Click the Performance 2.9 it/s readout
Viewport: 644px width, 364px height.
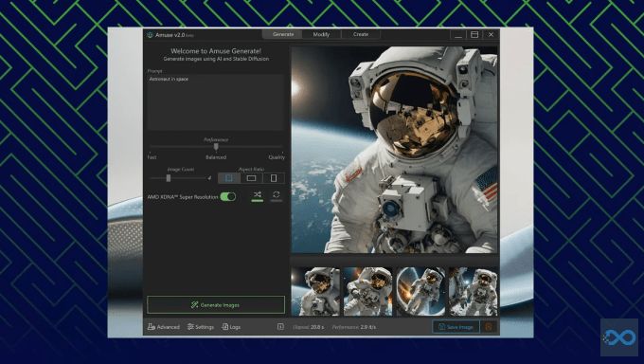(x=354, y=327)
